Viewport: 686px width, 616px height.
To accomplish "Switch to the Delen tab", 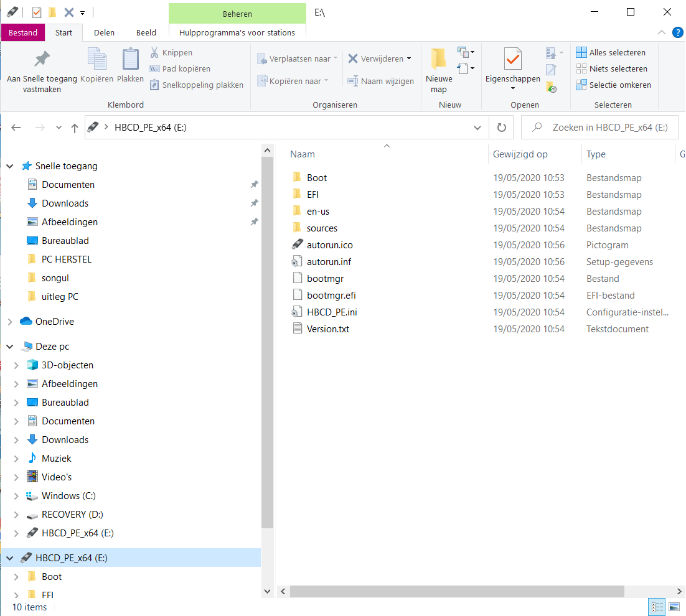I will coord(104,33).
